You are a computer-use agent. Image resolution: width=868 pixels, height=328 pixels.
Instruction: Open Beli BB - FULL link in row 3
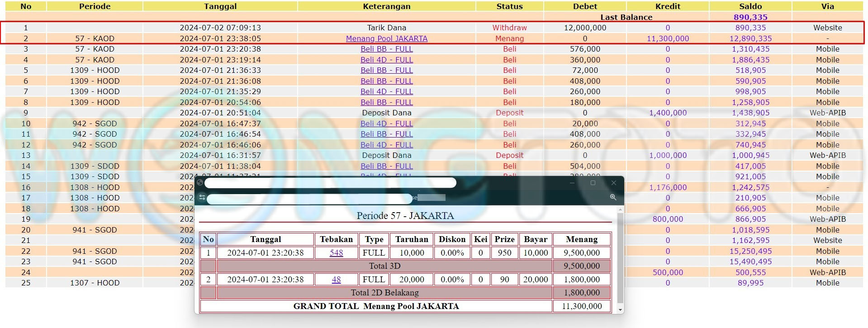point(386,49)
